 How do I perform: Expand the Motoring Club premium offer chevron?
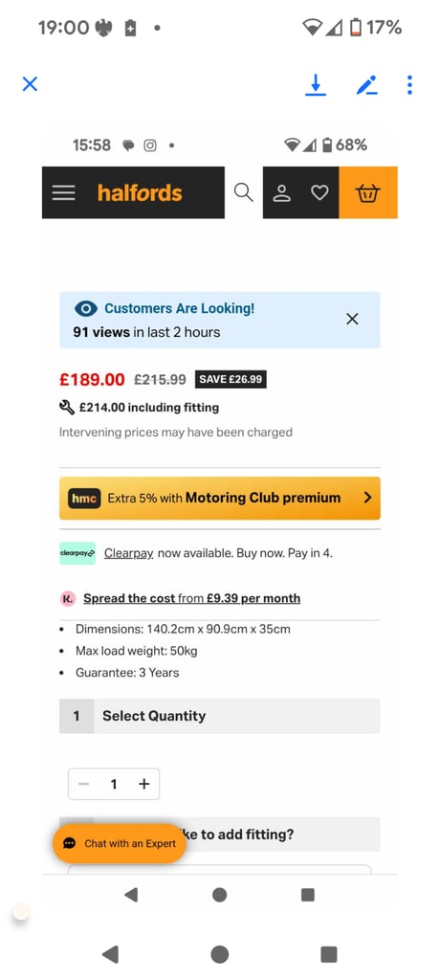[x=367, y=498]
